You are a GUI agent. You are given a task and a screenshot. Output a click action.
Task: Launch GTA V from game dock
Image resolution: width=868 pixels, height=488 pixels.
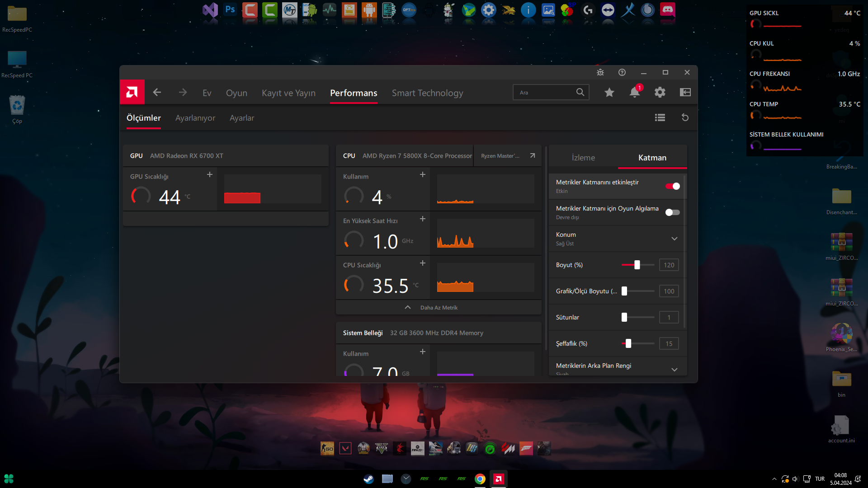point(382,449)
